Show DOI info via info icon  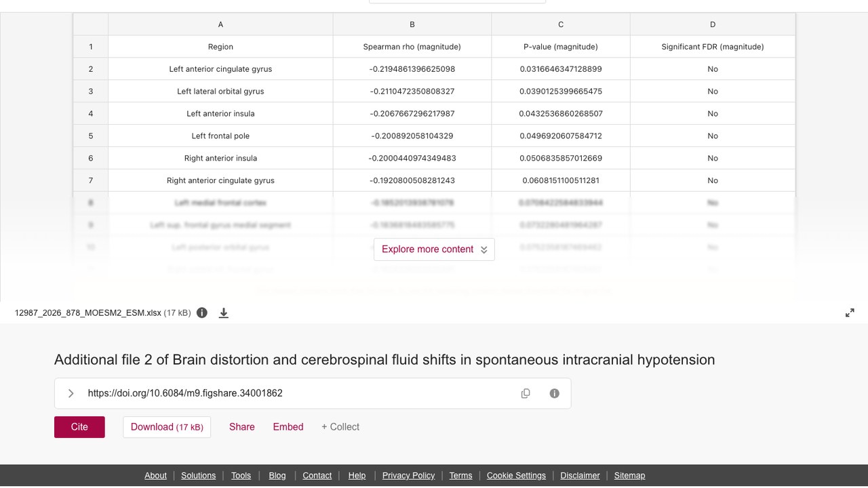tap(555, 393)
